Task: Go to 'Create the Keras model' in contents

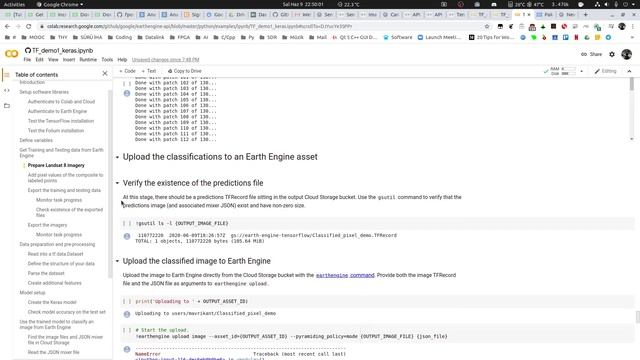Action: pyautogui.click(x=52, y=302)
